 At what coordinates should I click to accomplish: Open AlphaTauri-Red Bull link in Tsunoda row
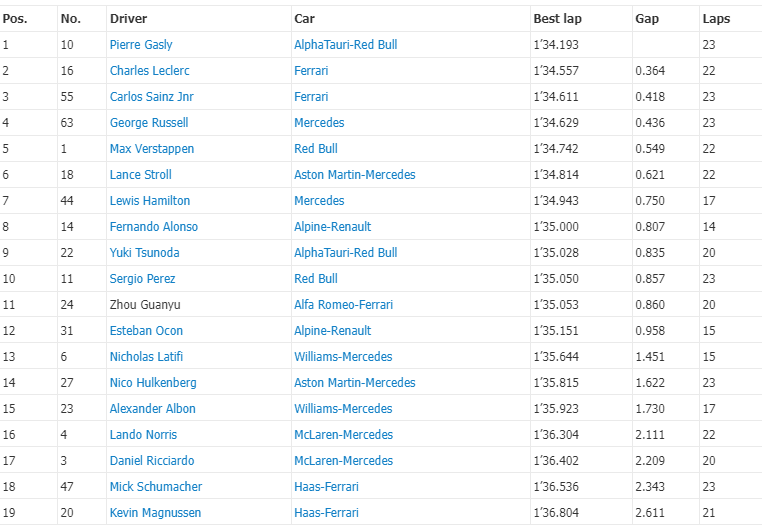pyautogui.click(x=346, y=253)
